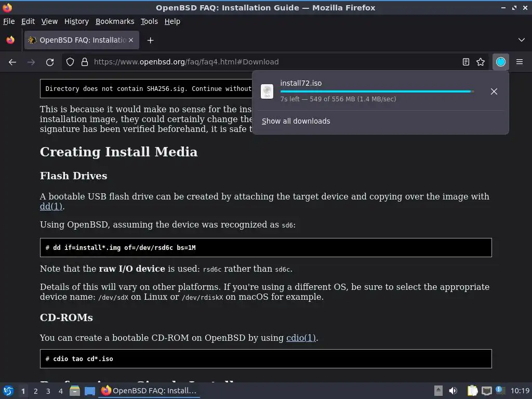532x399 pixels.
Task: Select the OpenBSD FAQ: Installation tab
Action: (82, 40)
